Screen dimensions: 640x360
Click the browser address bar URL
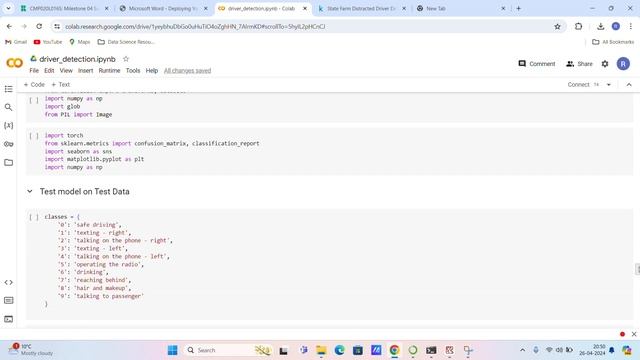coord(195,27)
